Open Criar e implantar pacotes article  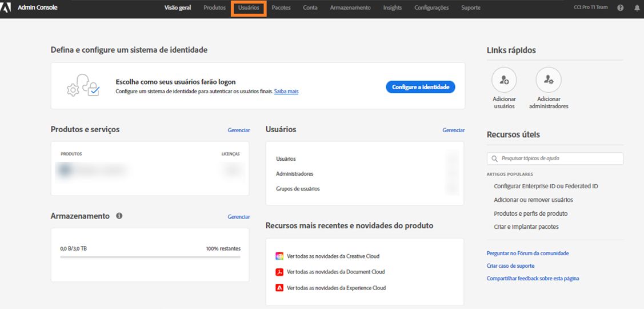[526, 227]
